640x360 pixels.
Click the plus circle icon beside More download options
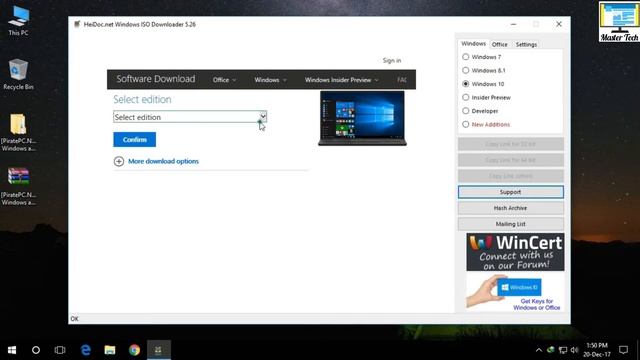pos(119,161)
